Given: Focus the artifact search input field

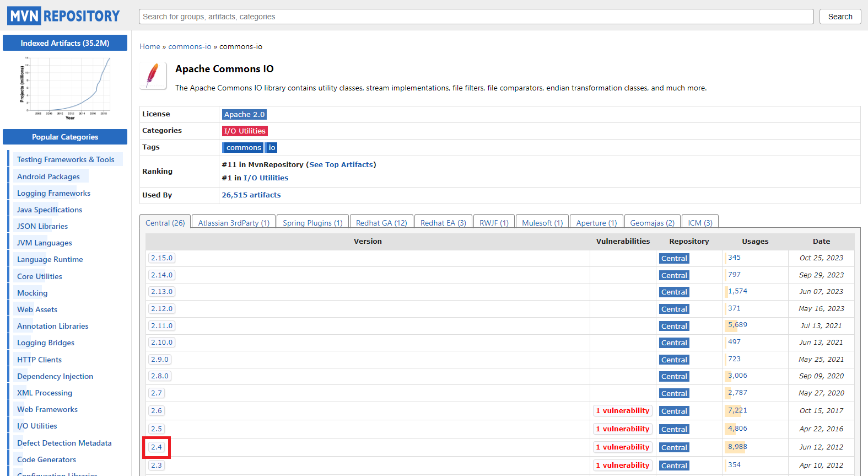Looking at the screenshot, I should point(476,17).
